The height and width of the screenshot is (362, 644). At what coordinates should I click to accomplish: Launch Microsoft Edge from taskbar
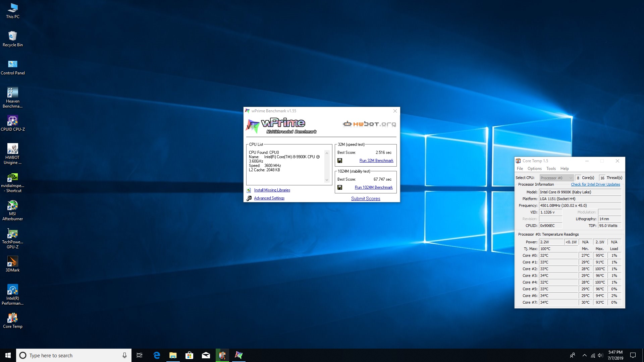point(157,355)
